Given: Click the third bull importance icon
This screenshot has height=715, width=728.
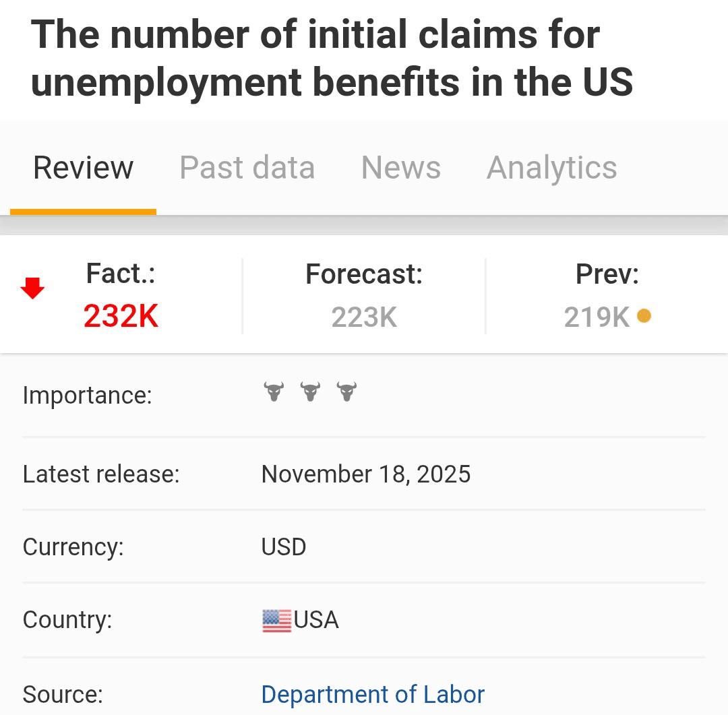Looking at the screenshot, I should [346, 392].
